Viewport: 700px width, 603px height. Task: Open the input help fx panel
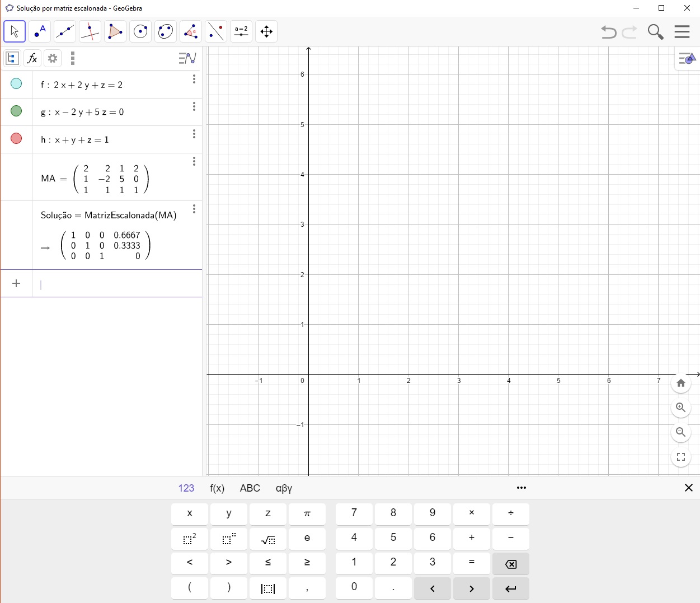32,58
